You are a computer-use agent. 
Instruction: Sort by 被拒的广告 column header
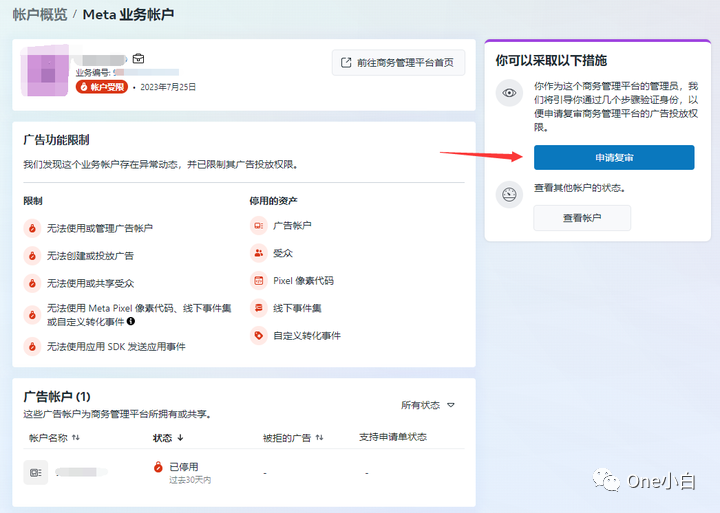tap(293, 438)
